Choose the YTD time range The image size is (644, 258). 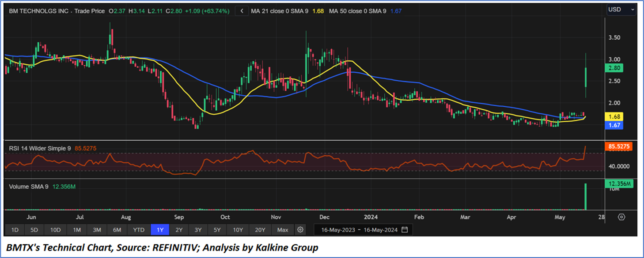(139, 230)
